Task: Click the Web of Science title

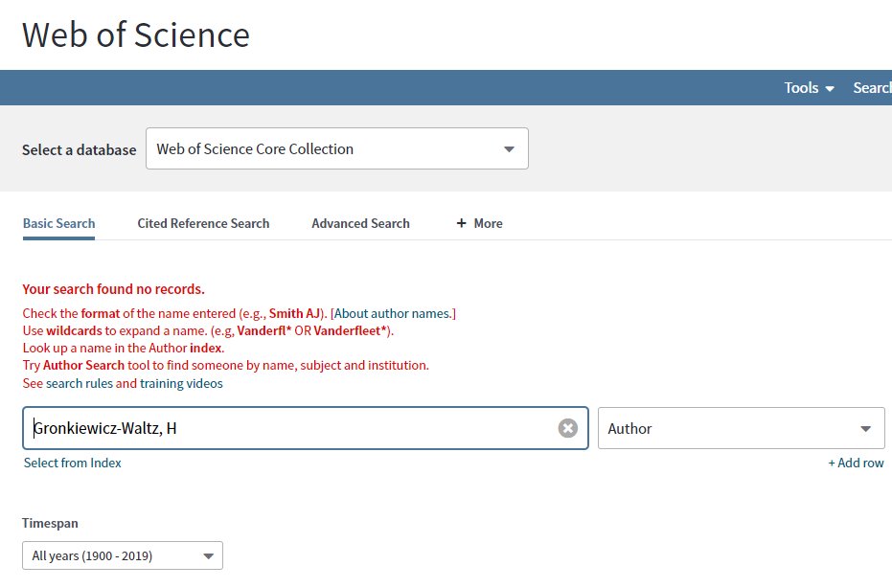Action: pyautogui.click(x=136, y=34)
